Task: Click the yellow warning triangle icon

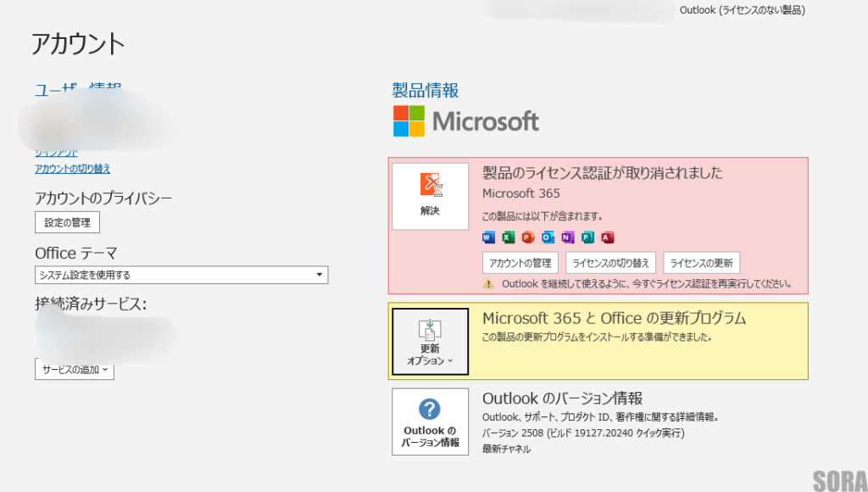Action: coord(488,284)
